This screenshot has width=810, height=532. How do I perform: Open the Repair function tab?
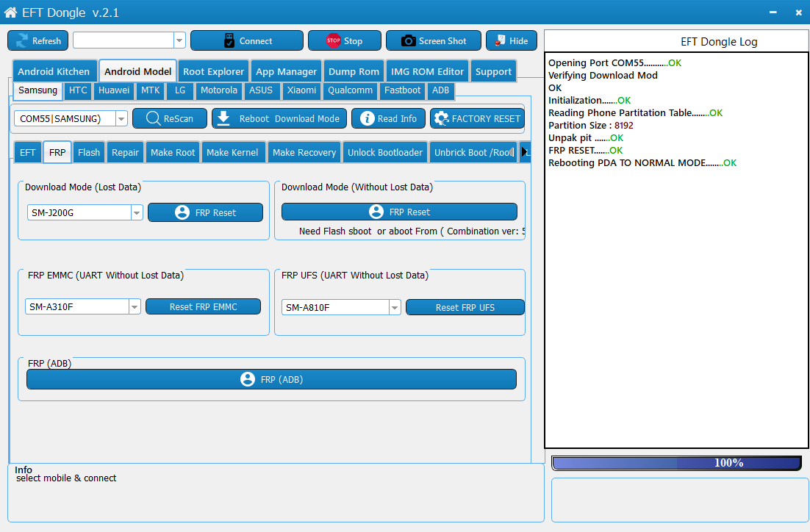click(126, 152)
